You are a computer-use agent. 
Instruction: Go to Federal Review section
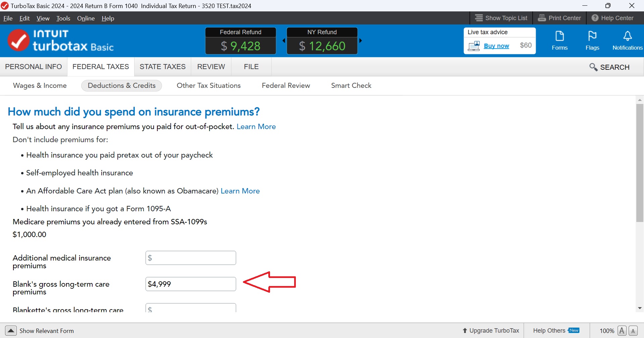click(286, 86)
